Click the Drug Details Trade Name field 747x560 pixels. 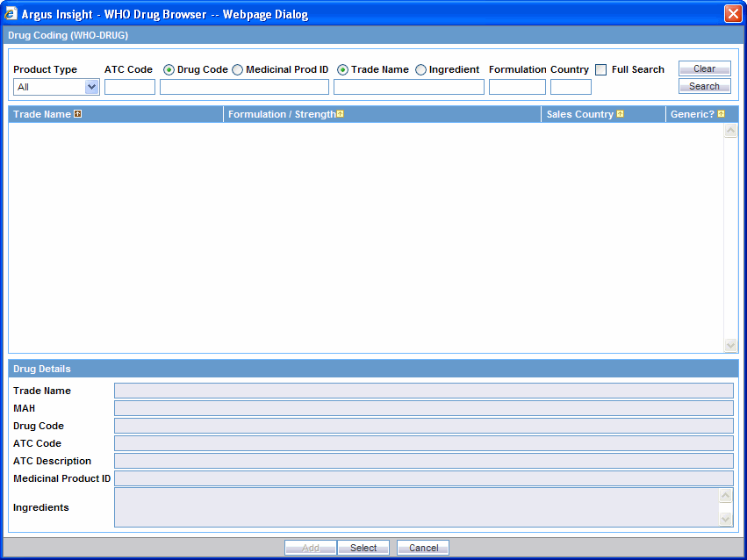(423, 391)
